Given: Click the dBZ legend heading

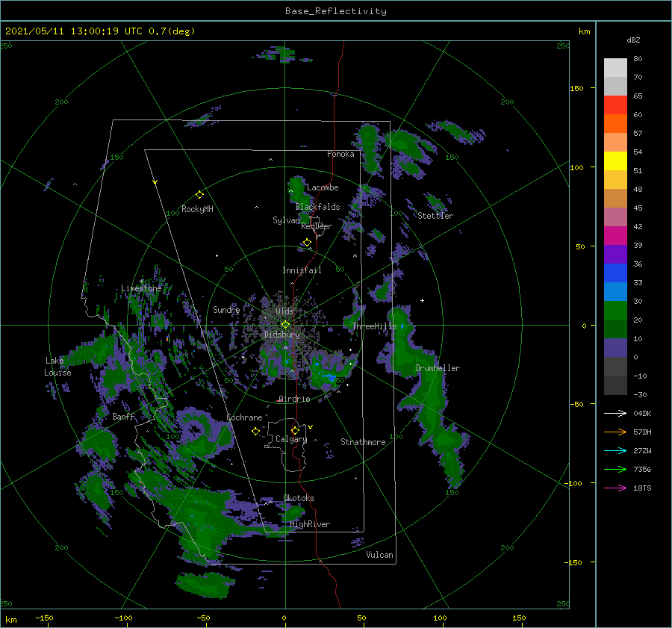Looking at the screenshot, I should pos(633,40).
